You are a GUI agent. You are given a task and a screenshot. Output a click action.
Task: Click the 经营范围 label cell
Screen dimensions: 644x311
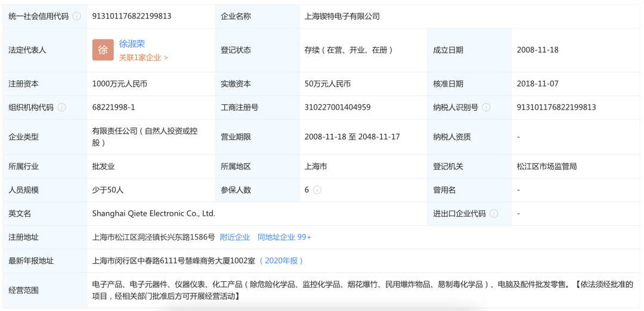tap(45, 290)
